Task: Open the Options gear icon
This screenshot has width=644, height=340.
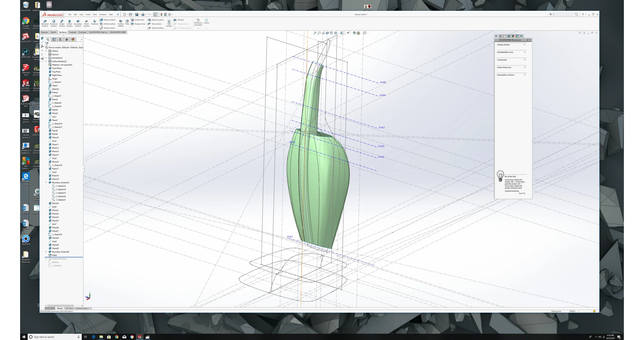Action: tap(170, 14)
